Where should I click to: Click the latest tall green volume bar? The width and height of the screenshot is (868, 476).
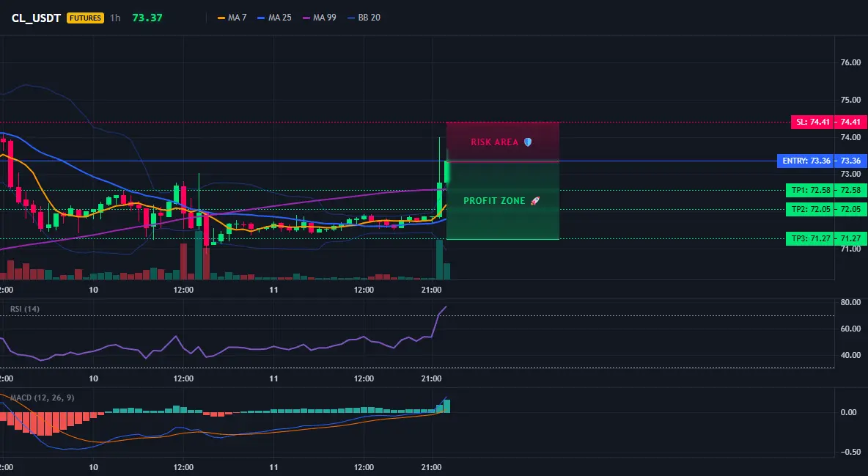click(440, 260)
